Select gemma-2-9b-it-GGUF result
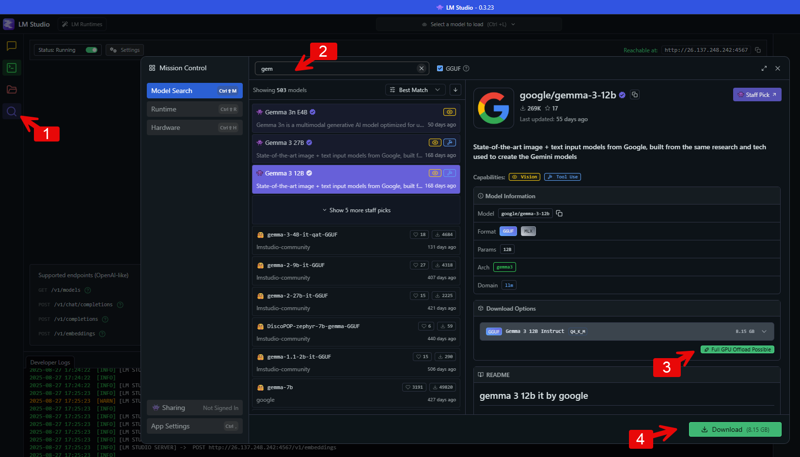The height and width of the screenshot is (457, 800). (356, 271)
